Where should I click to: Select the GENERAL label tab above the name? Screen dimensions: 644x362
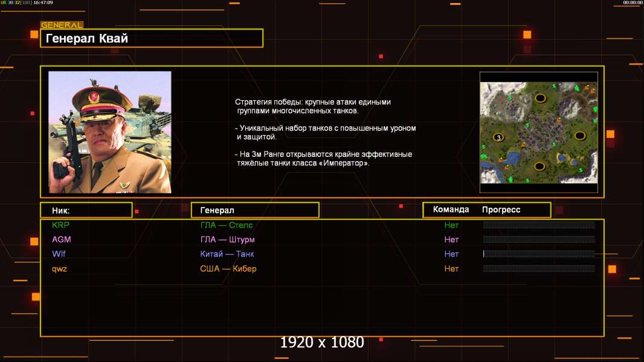(x=62, y=25)
